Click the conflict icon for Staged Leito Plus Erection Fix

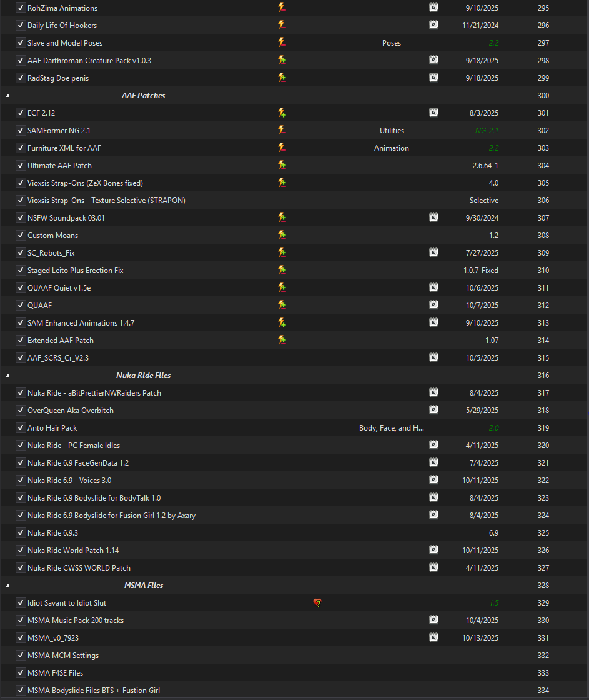click(282, 269)
